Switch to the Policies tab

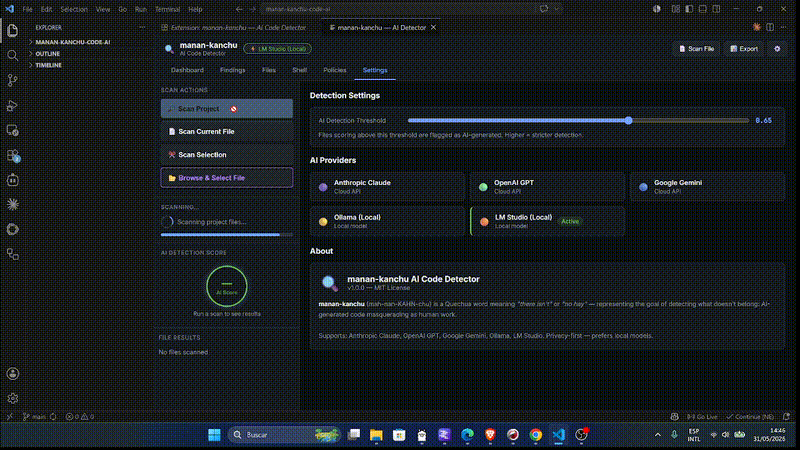tap(335, 70)
